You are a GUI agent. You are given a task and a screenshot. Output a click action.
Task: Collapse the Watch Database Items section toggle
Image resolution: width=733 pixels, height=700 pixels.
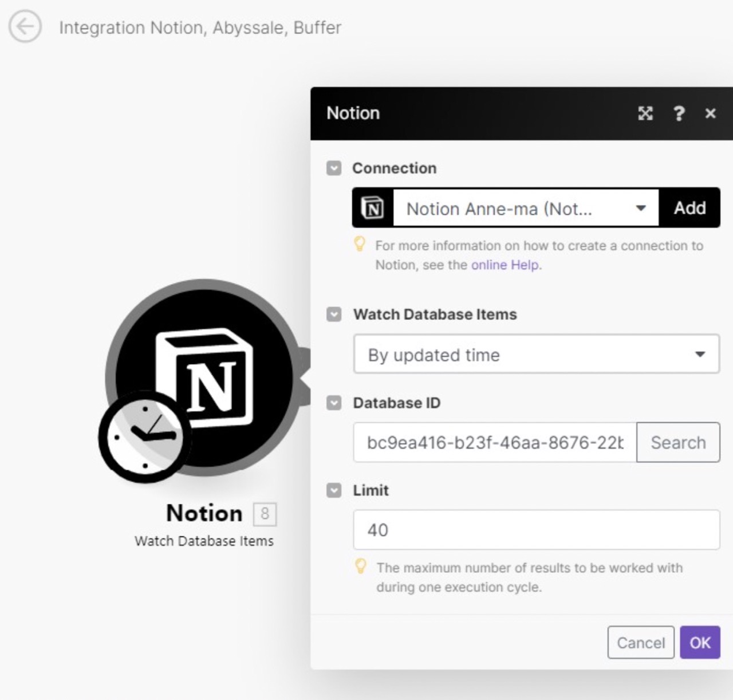click(x=334, y=314)
